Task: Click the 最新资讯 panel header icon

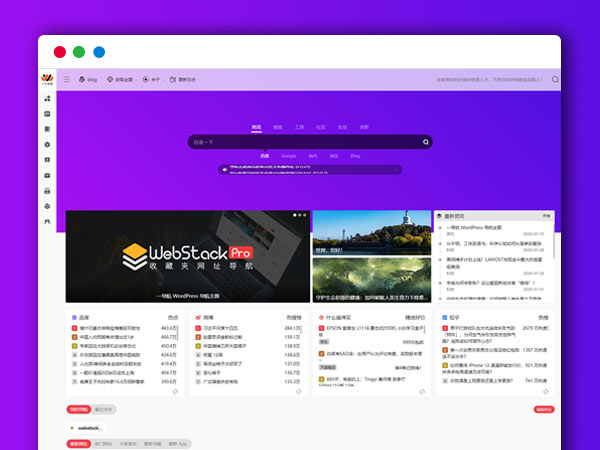Action: [x=439, y=216]
